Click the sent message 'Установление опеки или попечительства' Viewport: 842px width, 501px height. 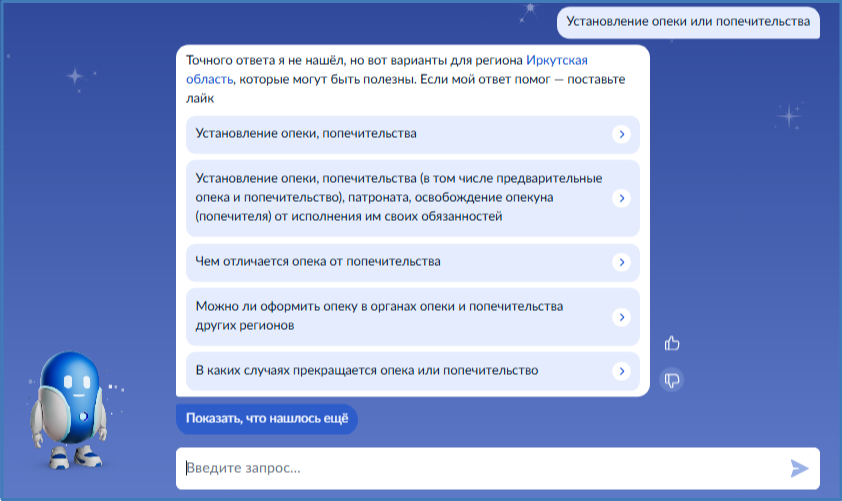pos(688,22)
